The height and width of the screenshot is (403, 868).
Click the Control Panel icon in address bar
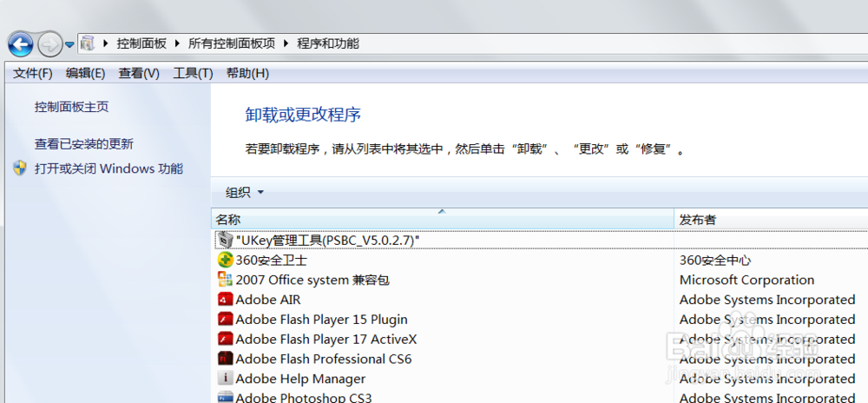(x=88, y=43)
